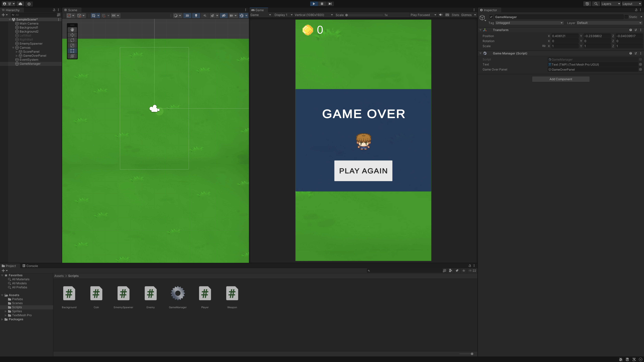This screenshot has height=362, width=644.
Task: Select the Rotate tool in Scene overlay
Action: coord(72,40)
